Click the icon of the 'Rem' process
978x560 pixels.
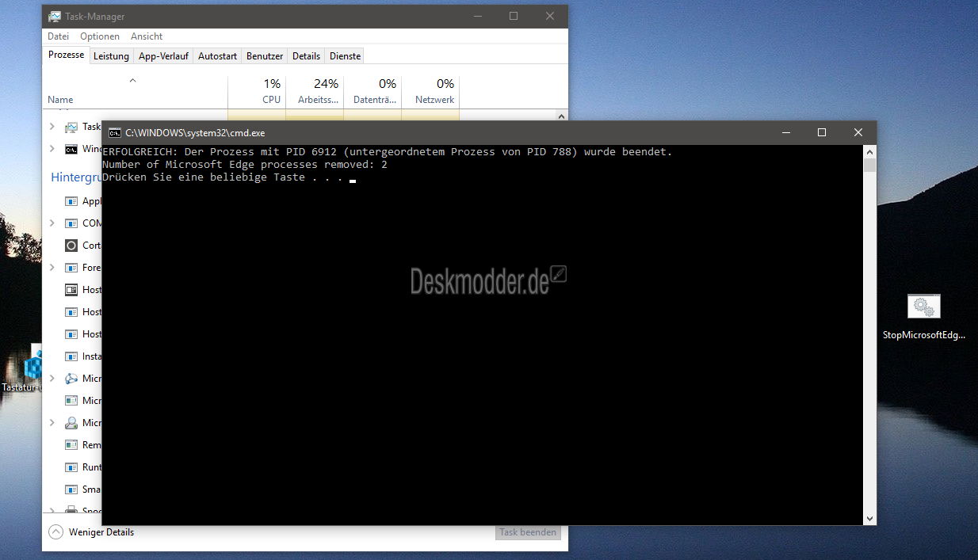[x=71, y=445]
